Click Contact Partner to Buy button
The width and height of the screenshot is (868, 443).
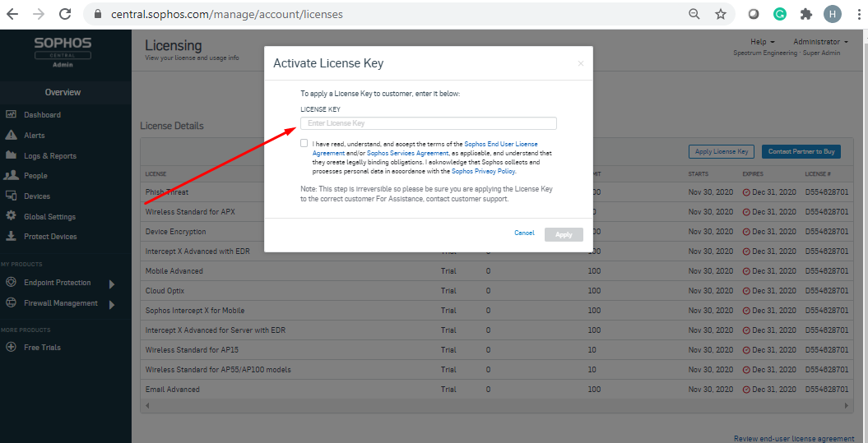801,151
